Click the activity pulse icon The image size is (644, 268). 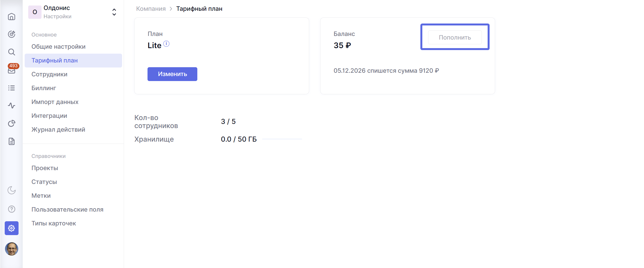(12, 106)
